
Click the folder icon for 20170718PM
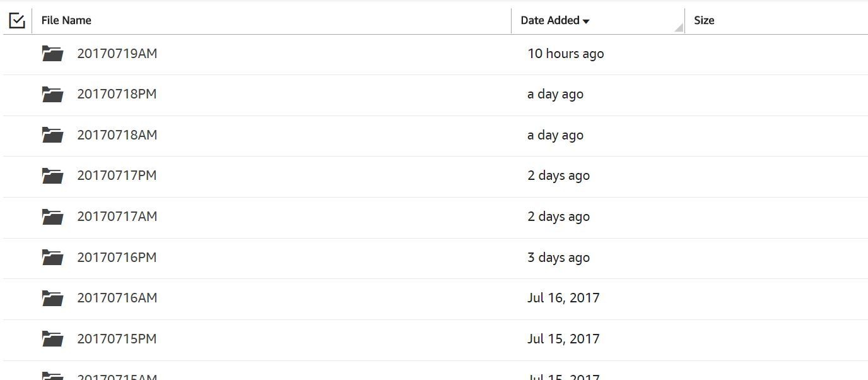52,95
